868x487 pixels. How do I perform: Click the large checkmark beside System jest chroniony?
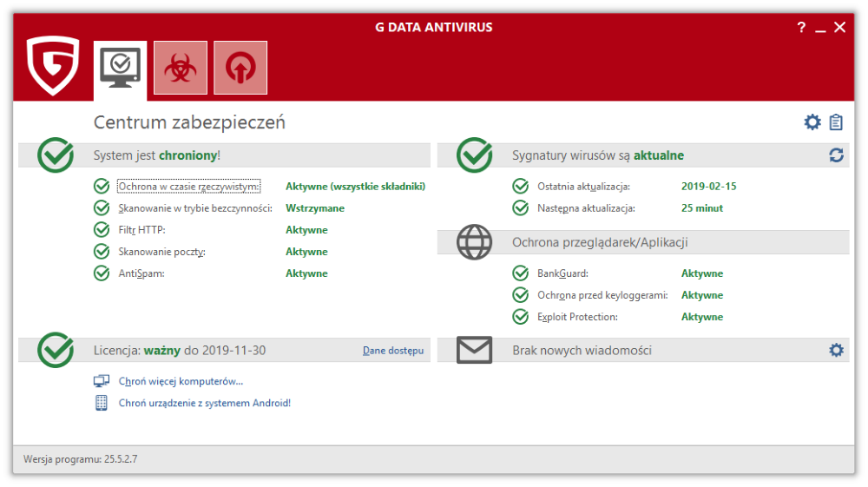pyautogui.click(x=56, y=155)
